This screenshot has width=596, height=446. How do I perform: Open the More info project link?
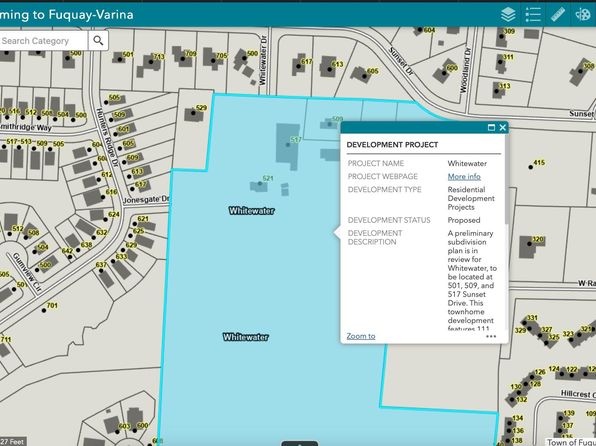464,176
